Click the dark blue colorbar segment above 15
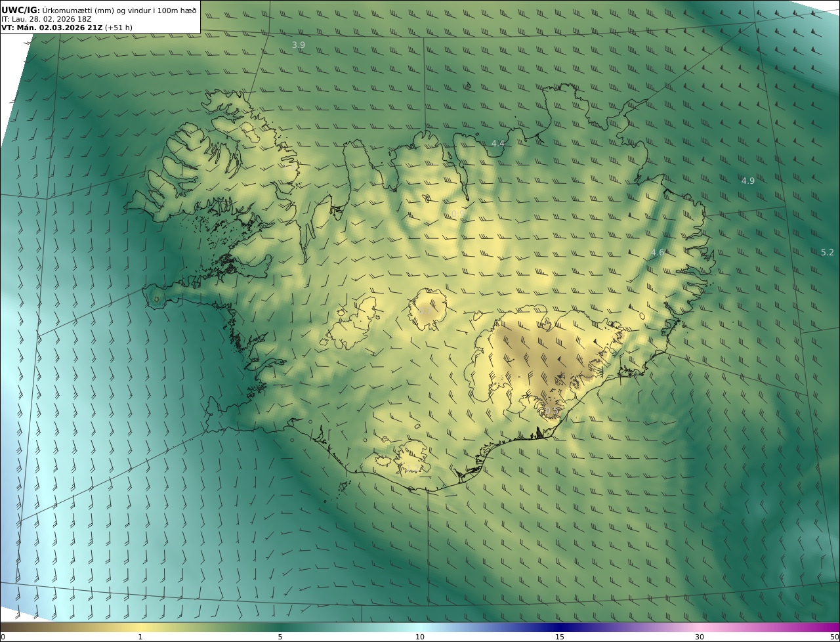The image size is (840, 642). pyautogui.click(x=560, y=627)
